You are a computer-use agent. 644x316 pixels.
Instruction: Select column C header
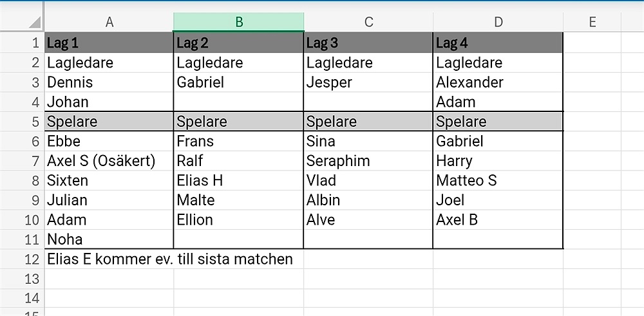368,22
